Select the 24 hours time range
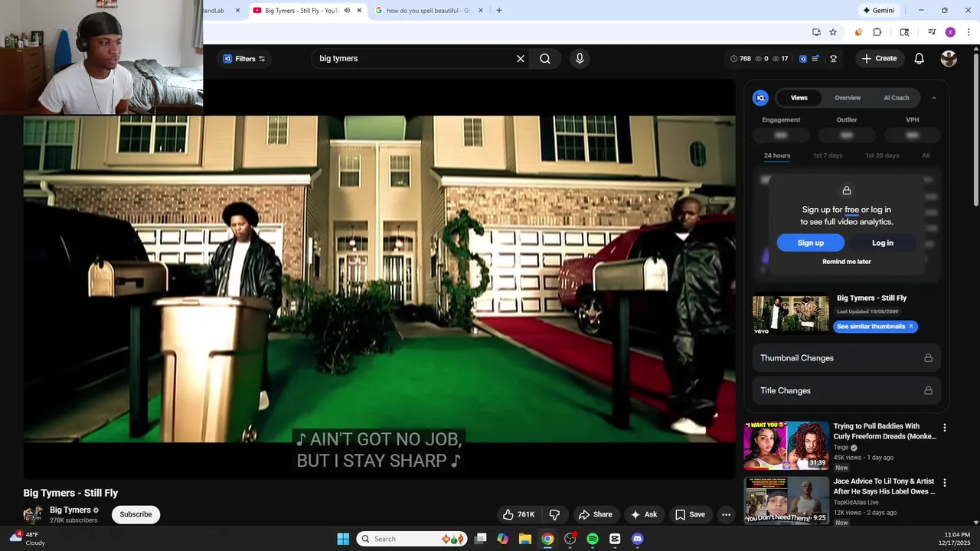The image size is (980, 551). [776, 155]
